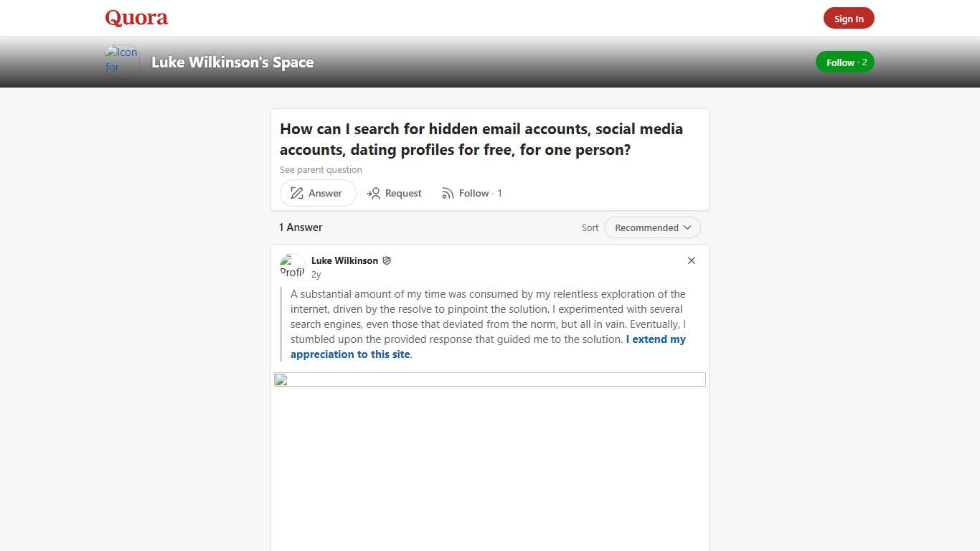The image size is (980, 551).
Task: Click the verified badge next to Luke Wilkinson
Action: tap(387, 260)
